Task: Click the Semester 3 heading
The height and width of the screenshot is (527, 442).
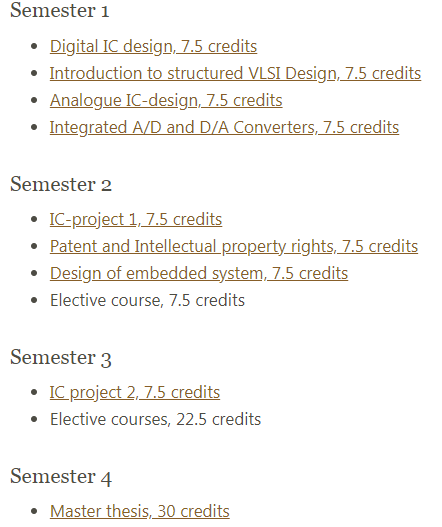Action: (x=61, y=357)
